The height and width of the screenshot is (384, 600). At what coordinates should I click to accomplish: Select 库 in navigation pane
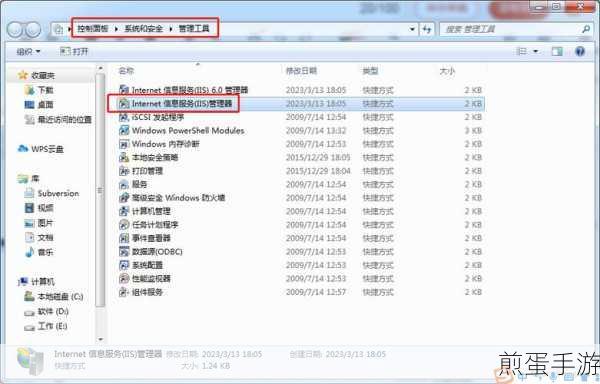(x=35, y=179)
